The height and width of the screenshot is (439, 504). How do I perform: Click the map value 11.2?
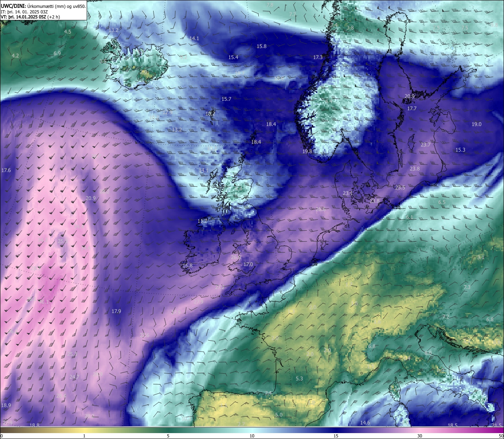tap(202, 221)
